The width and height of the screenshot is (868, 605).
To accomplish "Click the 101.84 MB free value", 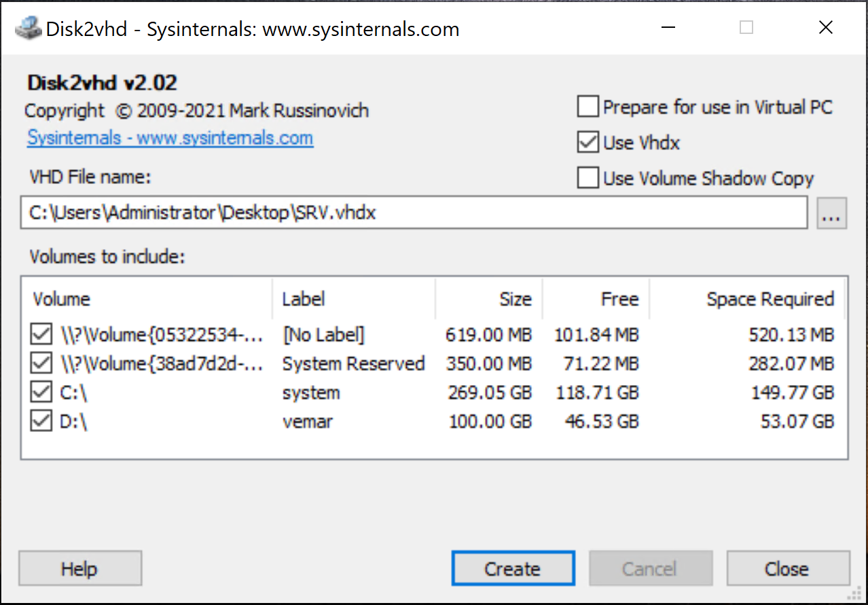I will 596,335.
